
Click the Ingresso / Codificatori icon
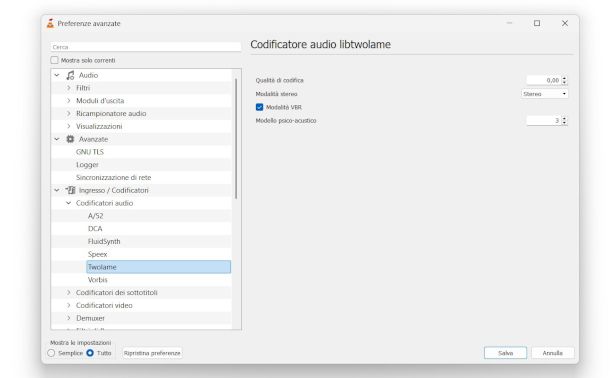click(70, 190)
